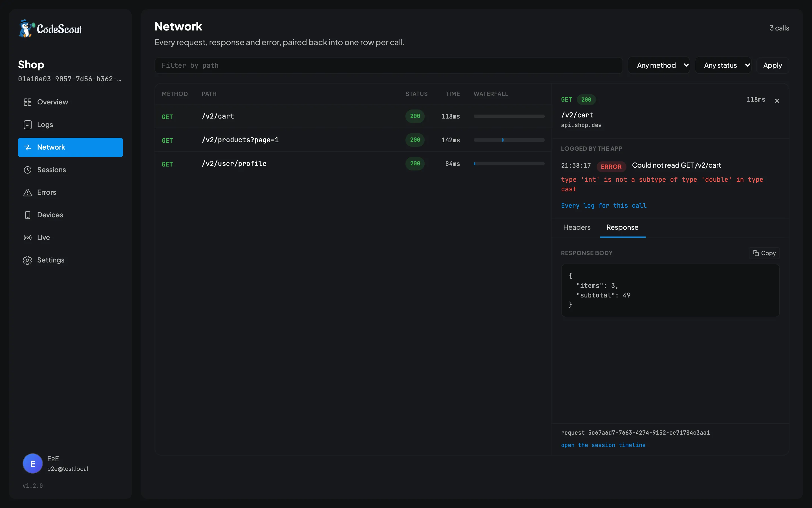Viewport: 812px width, 508px height.
Task: Switch to the Headers tab
Action: (577, 227)
